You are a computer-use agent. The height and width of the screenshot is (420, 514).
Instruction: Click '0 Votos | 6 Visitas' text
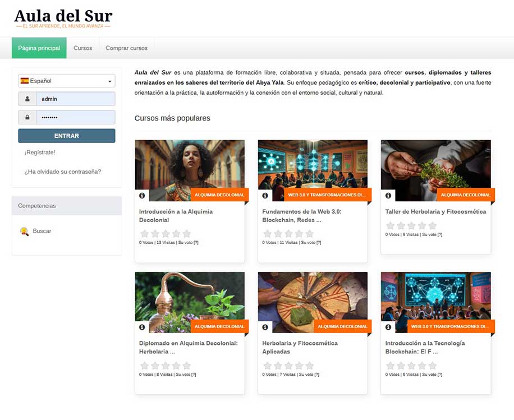click(x=402, y=375)
